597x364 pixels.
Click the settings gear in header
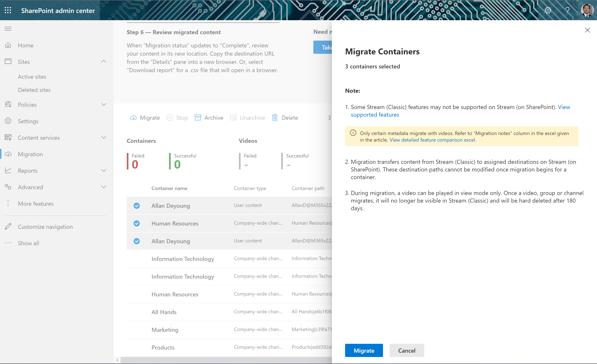tap(548, 11)
